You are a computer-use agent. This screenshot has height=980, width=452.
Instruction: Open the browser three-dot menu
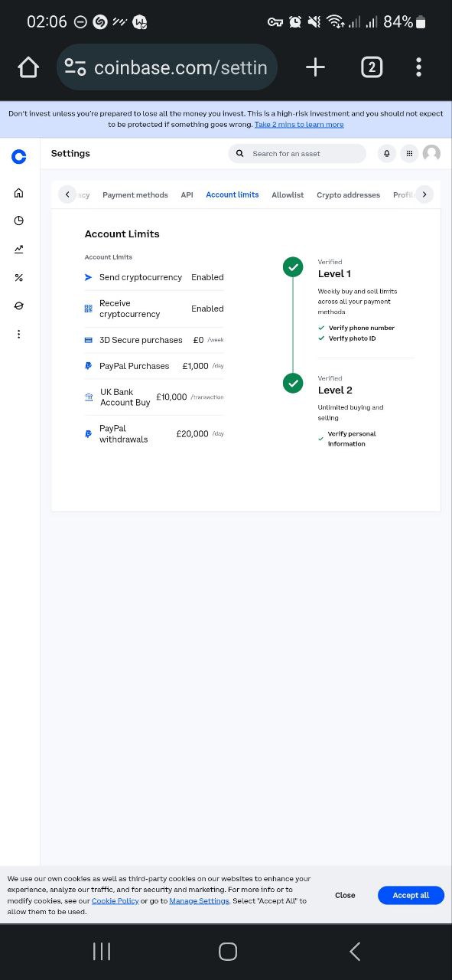coord(418,67)
